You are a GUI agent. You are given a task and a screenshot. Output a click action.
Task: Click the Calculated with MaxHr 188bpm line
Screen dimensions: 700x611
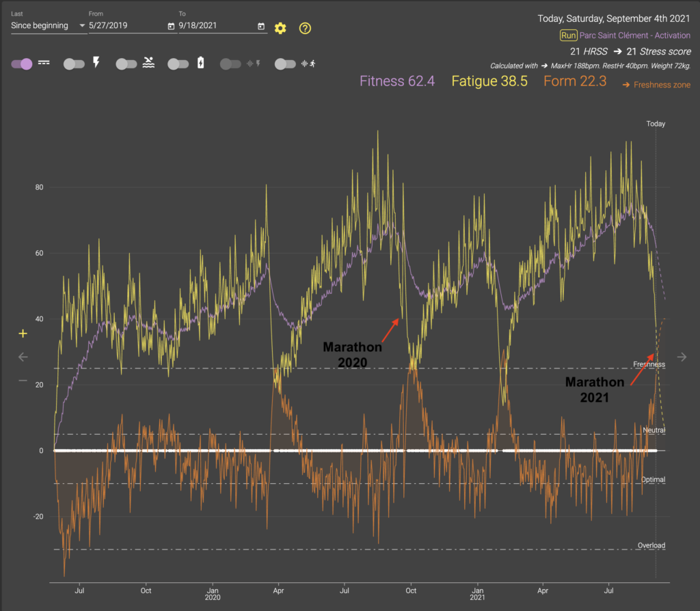click(590, 66)
